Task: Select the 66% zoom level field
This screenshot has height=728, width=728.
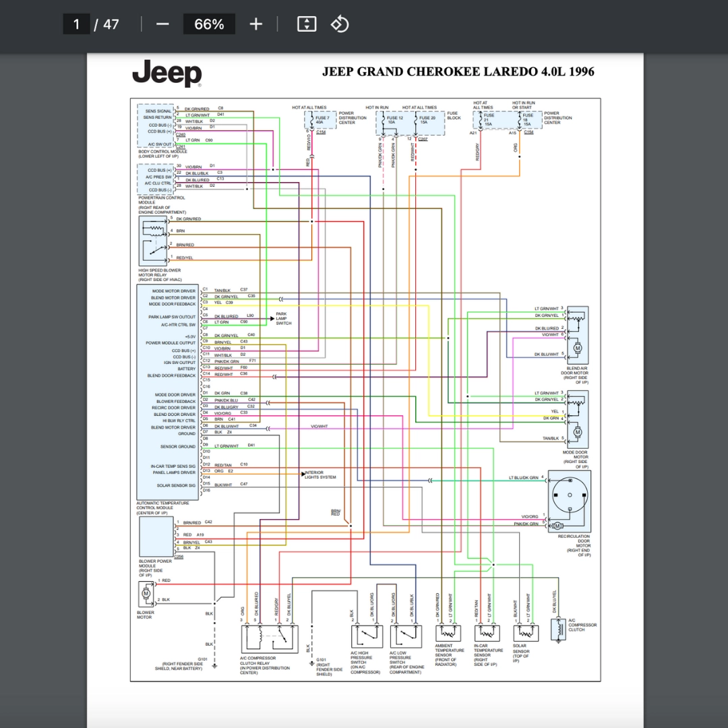Action: [x=209, y=24]
